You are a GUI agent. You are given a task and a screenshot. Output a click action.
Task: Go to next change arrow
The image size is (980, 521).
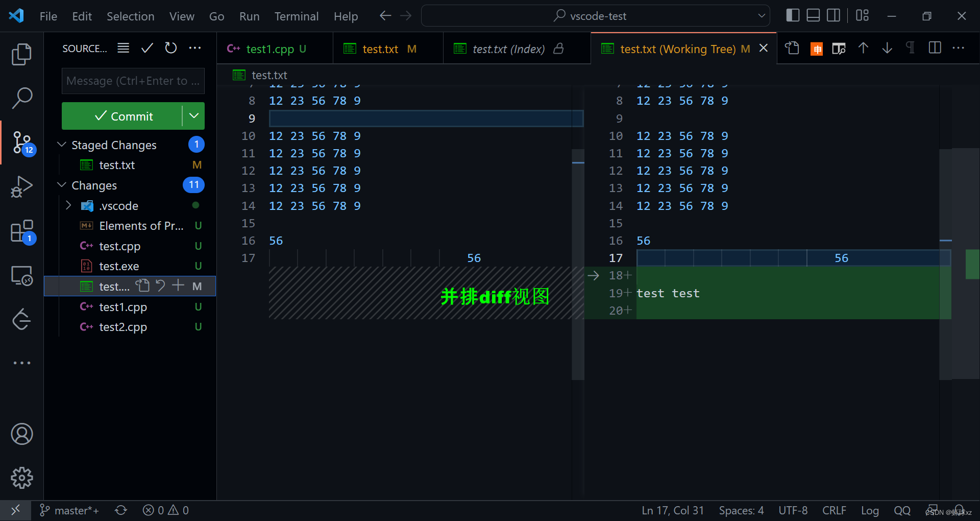click(887, 48)
